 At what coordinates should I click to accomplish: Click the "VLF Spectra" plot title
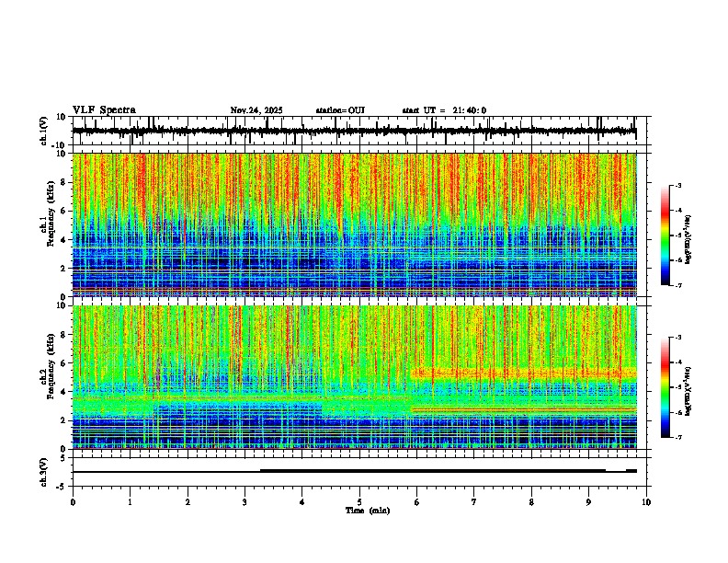pyautogui.click(x=104, y=110)
